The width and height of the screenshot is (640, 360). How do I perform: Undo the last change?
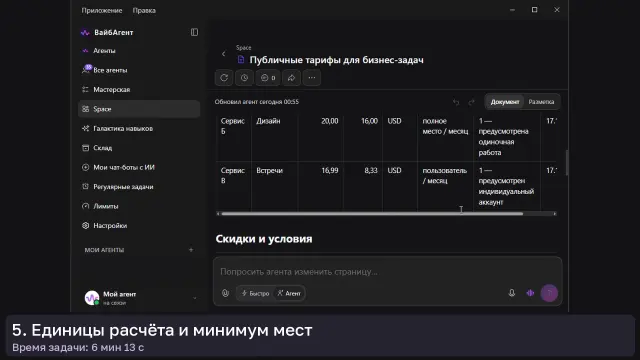click(456, 102)
